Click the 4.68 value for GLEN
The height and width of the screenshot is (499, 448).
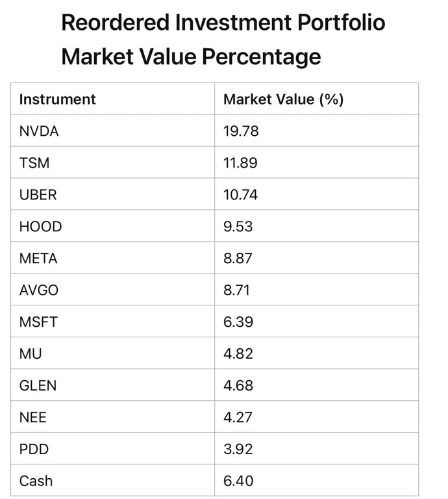[x=238, y=386]
